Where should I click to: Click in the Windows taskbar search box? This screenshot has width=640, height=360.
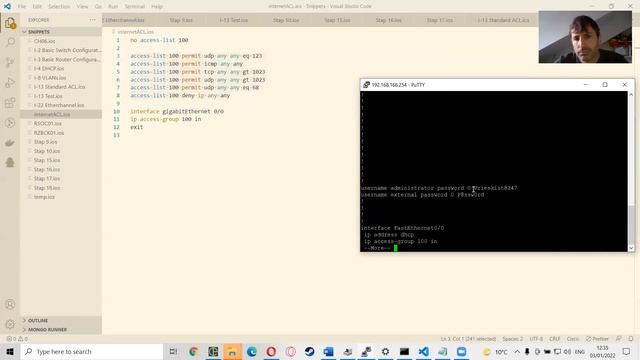point(92,351)
